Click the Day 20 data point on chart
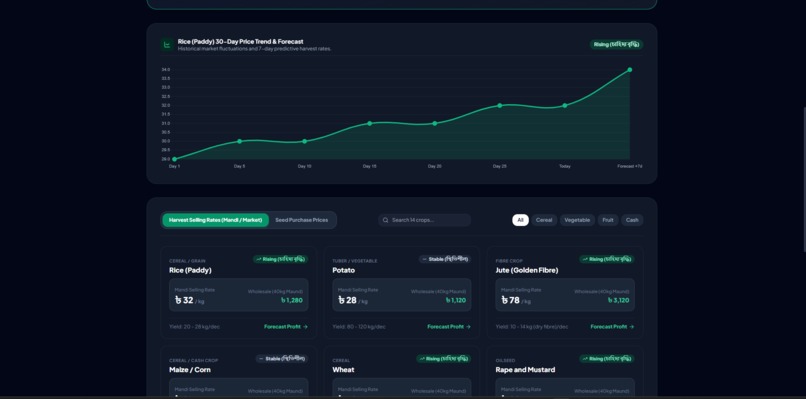 435,123
